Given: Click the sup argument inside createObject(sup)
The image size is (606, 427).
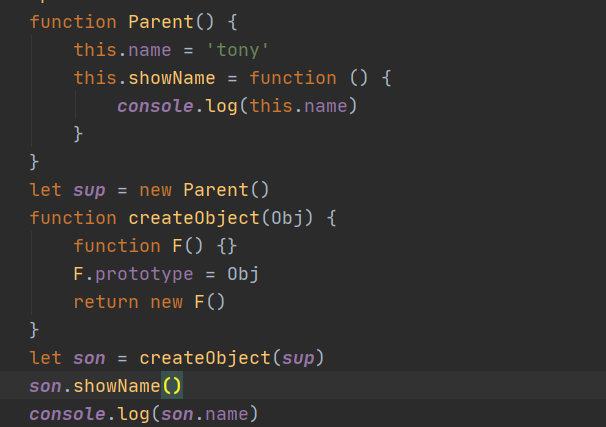Looking at the screenshot, I should (298, 358).
